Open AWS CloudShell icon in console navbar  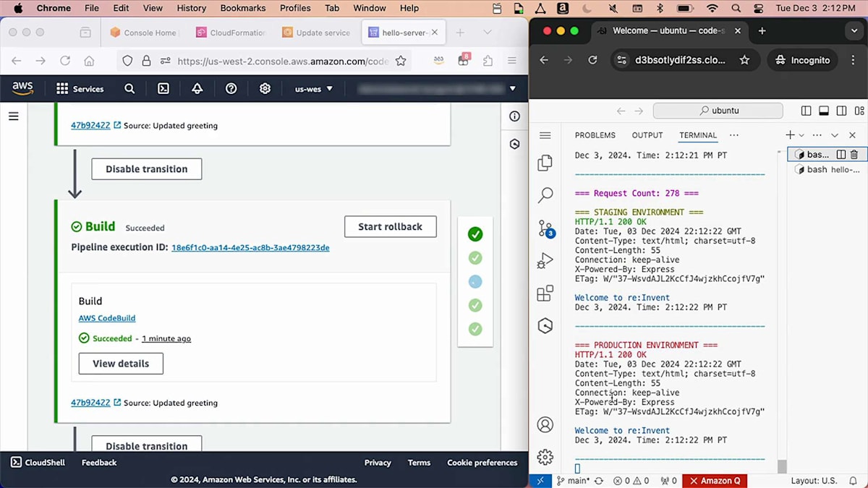(x=163, y=89)
